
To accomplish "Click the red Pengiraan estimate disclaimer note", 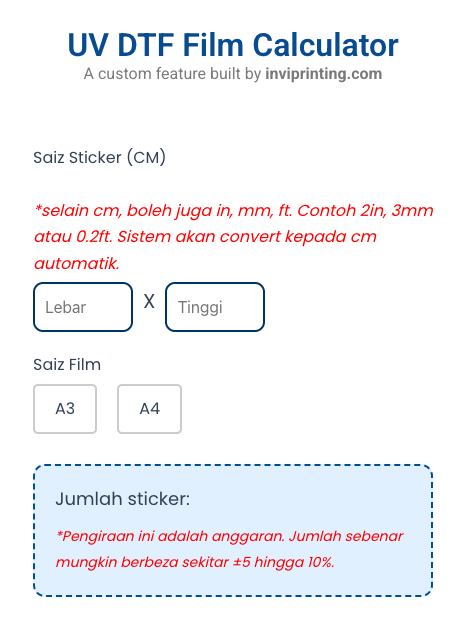I will click(229, 549).
